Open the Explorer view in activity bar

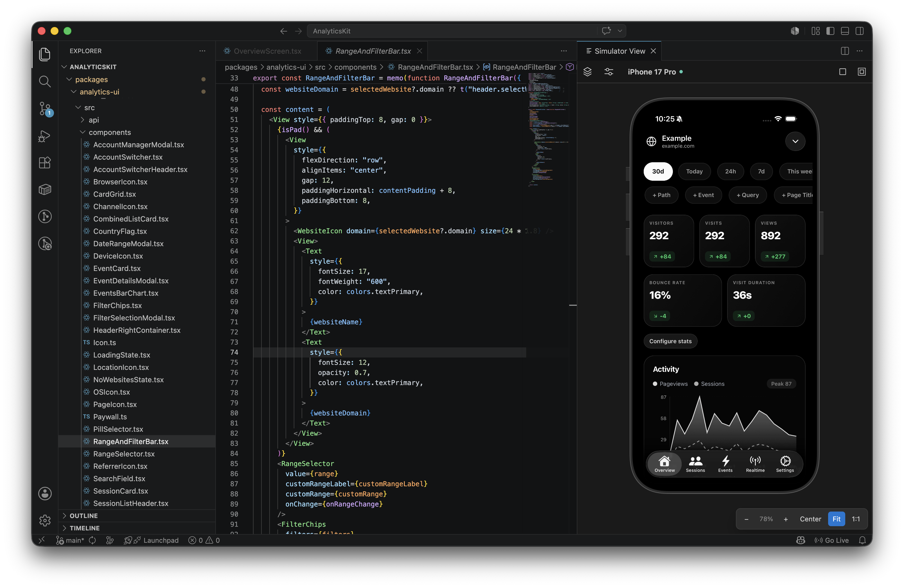click(x=45, y=54)
